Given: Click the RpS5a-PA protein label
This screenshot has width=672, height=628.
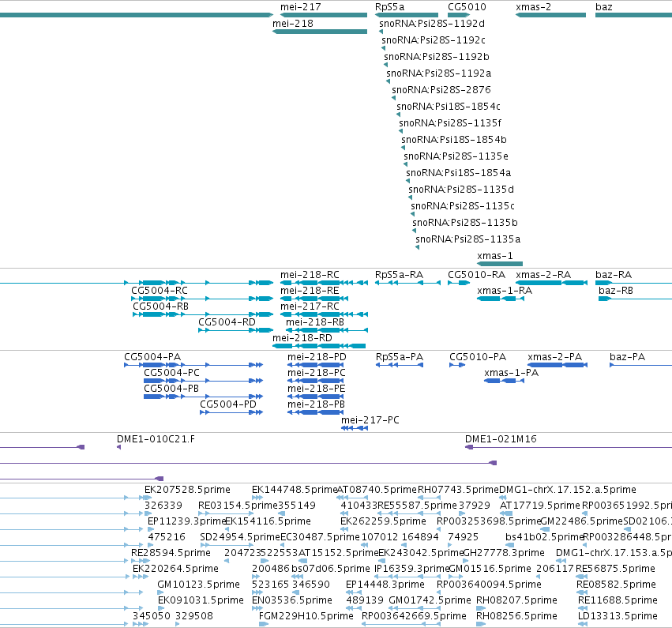Looking at the screenshot, I should click(400, 357).
